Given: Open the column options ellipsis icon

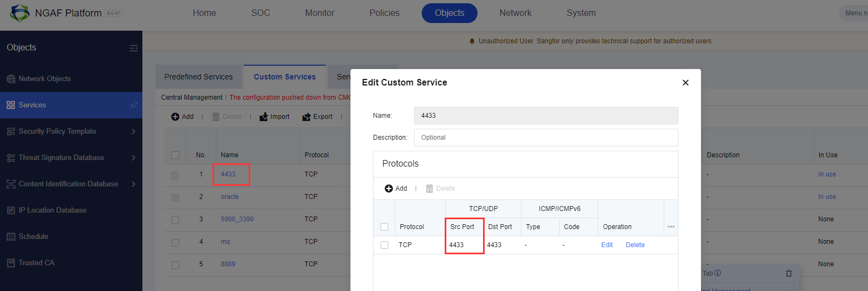Looking at the screenshot, I should coord(671,227).
